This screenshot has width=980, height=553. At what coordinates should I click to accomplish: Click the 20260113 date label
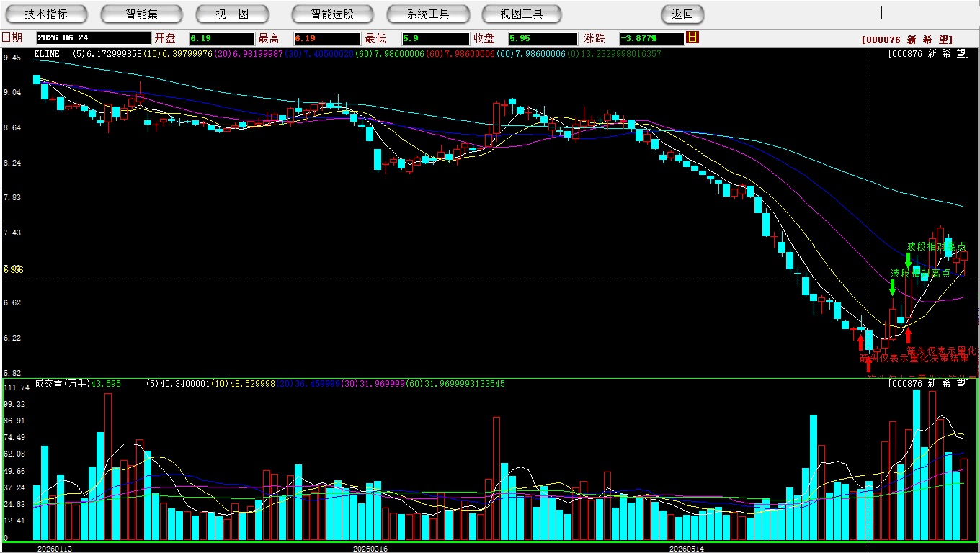coord(55,549)
